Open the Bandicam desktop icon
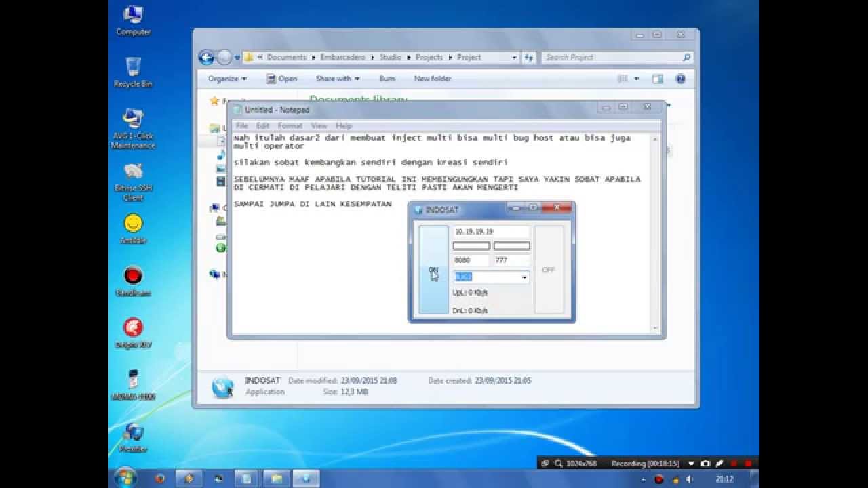Image resolution: width=868 pixels, height=488 pixels. [133, 281]
